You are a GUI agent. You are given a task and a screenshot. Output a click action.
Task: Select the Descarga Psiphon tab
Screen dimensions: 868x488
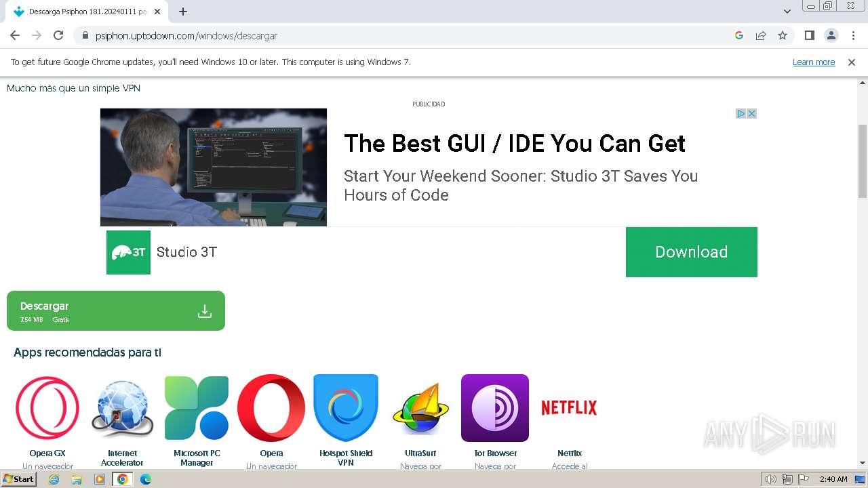(x=87, y=12)
